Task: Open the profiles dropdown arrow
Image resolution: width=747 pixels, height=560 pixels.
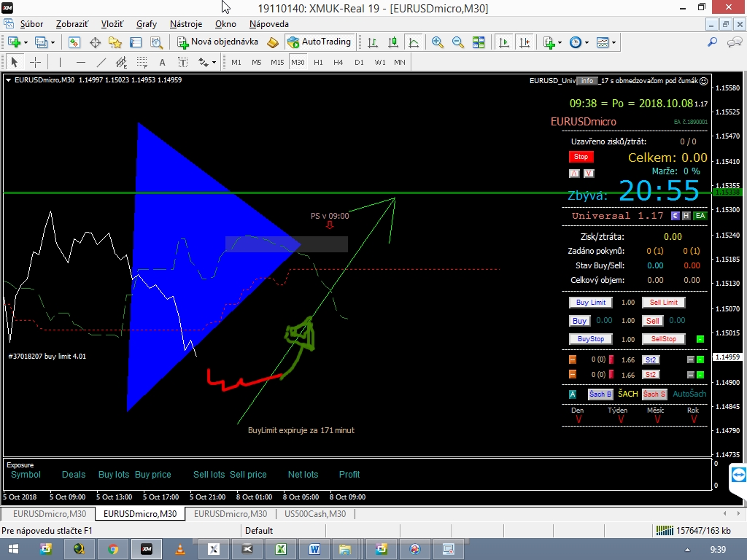Action: (53, 43)
